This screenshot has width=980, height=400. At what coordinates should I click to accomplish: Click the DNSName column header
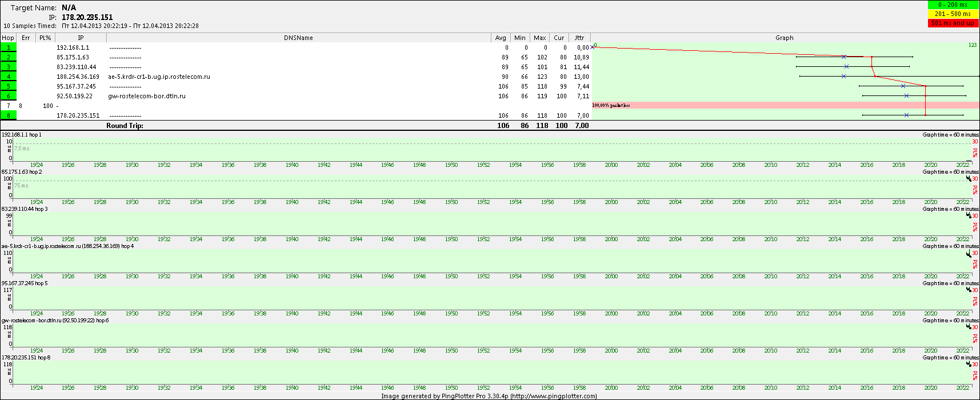point(298,38)
